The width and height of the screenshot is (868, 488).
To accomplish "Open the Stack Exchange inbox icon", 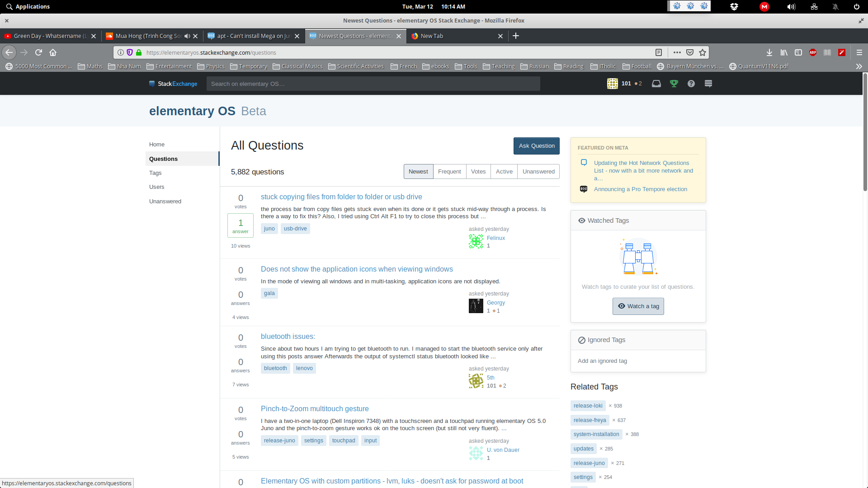I will 656,84.
